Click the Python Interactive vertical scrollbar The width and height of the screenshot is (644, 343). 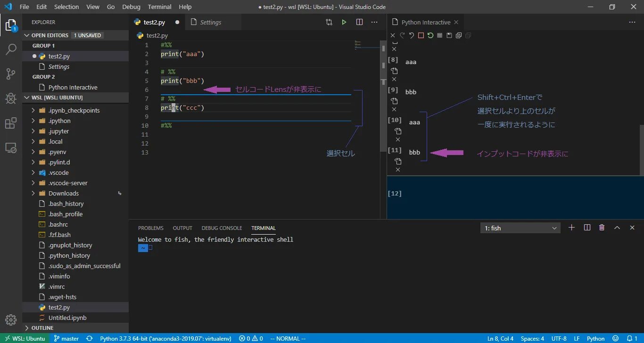(x=641, y=150)
